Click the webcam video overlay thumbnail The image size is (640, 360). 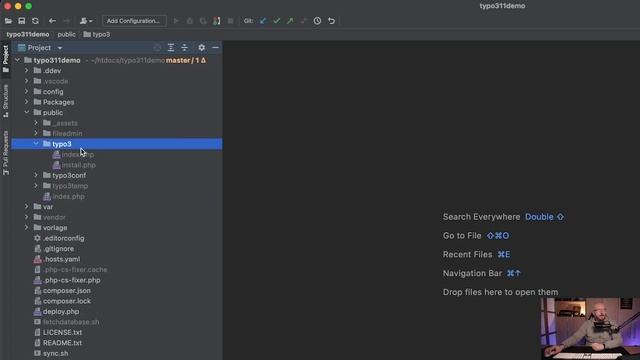coord(590,329)
